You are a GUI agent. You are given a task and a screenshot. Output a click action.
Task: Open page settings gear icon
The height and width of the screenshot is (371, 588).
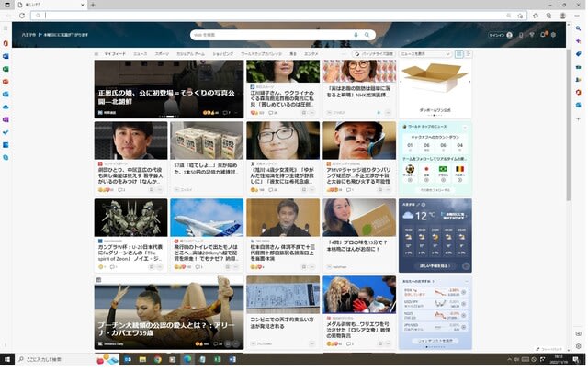[x=554, y=35]
